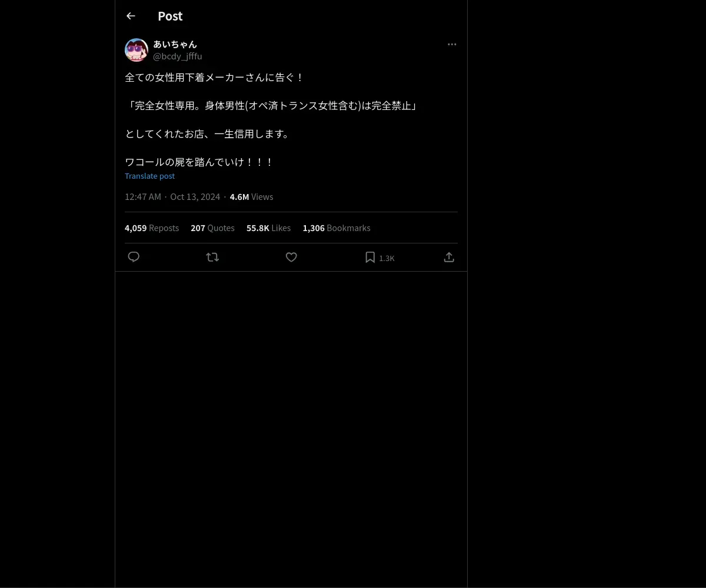Open the reply comment icon

pyautogui.click(x=134, y=257)
